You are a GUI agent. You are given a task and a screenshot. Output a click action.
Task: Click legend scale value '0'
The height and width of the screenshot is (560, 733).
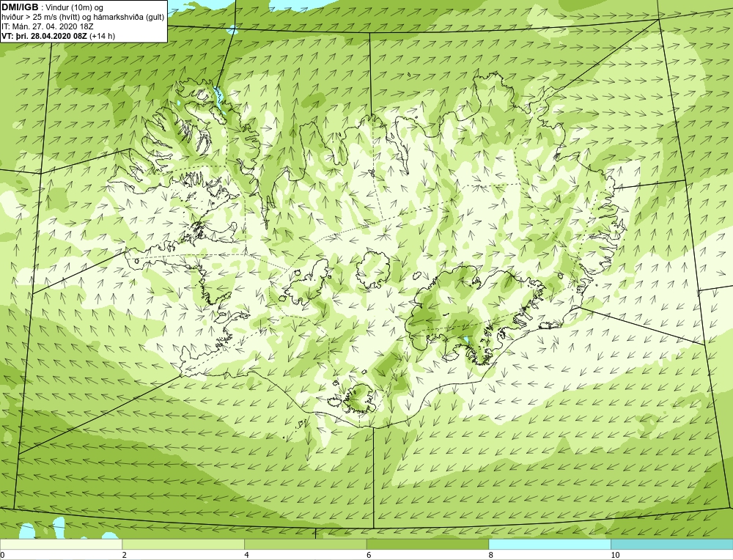click(2, 555)
